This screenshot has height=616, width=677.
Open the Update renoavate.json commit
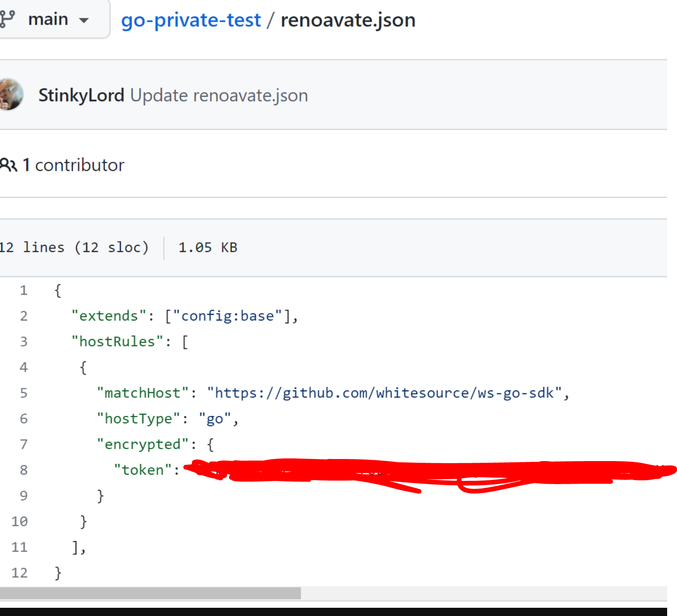218,95
